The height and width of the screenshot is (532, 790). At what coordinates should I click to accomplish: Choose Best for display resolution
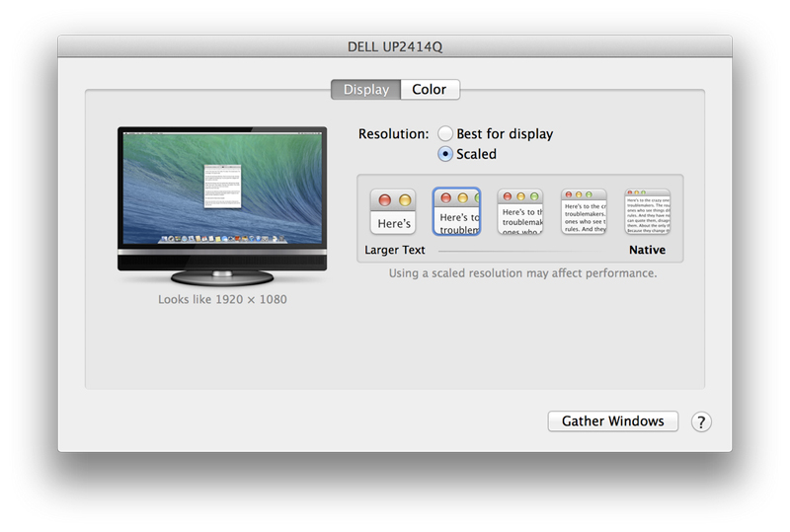click(445, 133)
